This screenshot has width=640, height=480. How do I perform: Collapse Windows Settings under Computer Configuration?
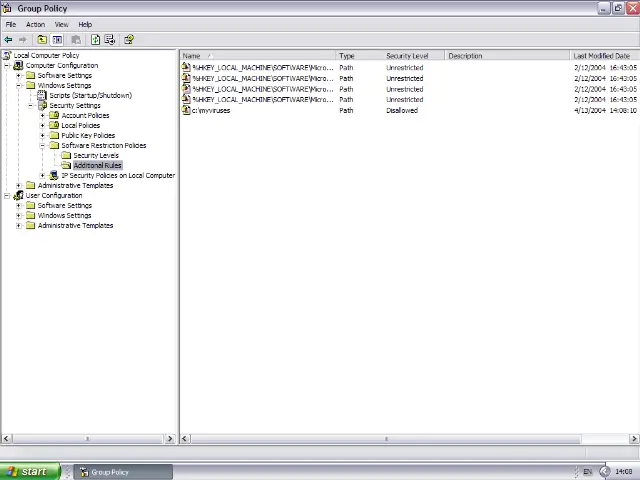[x=19, y=85]
